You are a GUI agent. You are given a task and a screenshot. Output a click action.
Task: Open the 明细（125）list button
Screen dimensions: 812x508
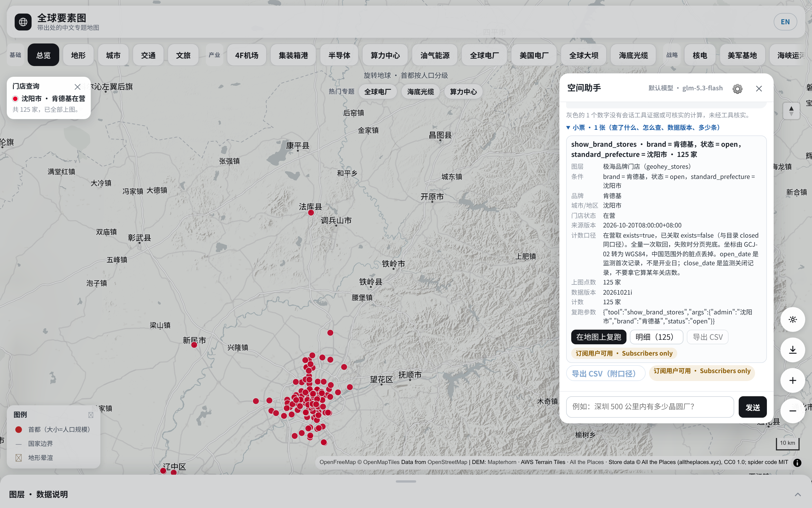coord(656,337)
